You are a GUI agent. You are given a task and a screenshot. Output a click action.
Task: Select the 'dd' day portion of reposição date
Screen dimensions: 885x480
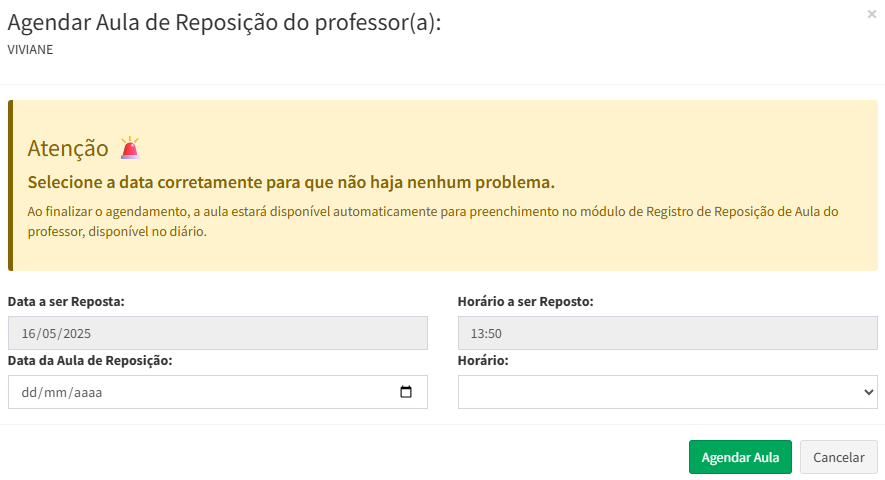click(x=28, y=392)
